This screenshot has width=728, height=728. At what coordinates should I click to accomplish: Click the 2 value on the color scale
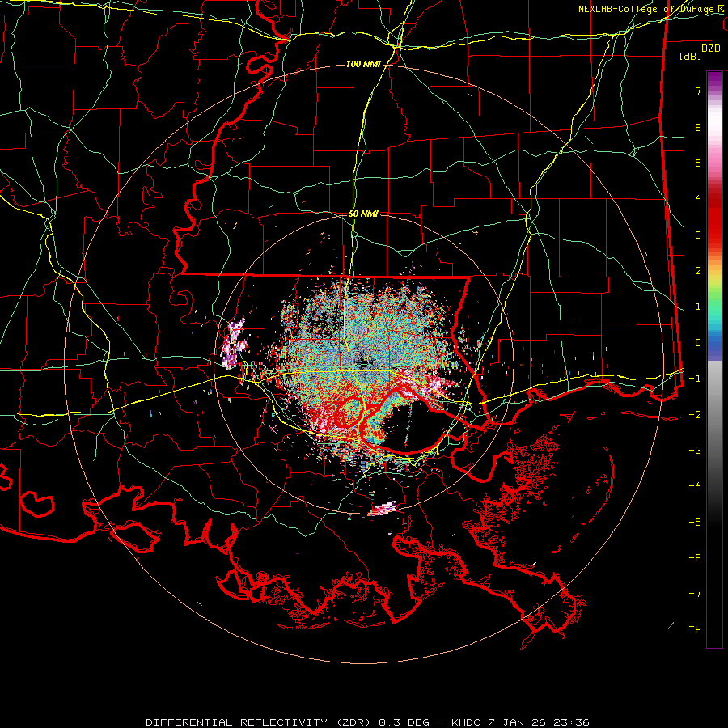[x=698, y=271]
